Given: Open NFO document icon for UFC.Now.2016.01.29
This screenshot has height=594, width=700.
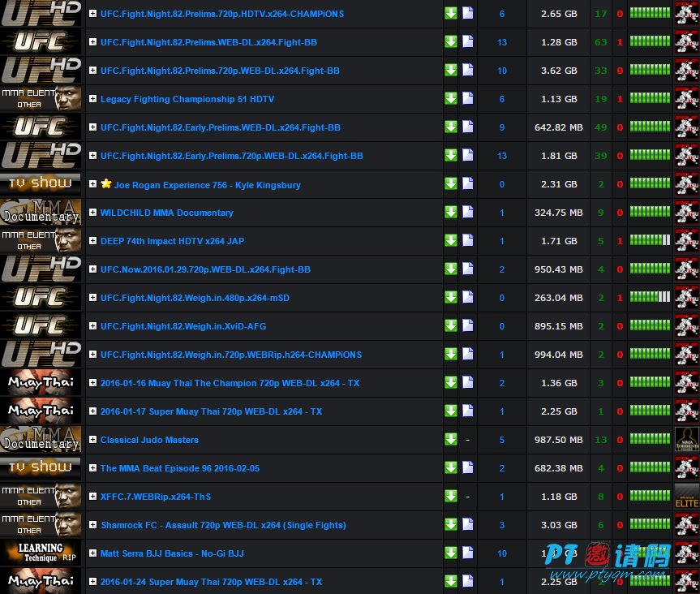Looking at the screenshot, I should click(x=467, y=269).
